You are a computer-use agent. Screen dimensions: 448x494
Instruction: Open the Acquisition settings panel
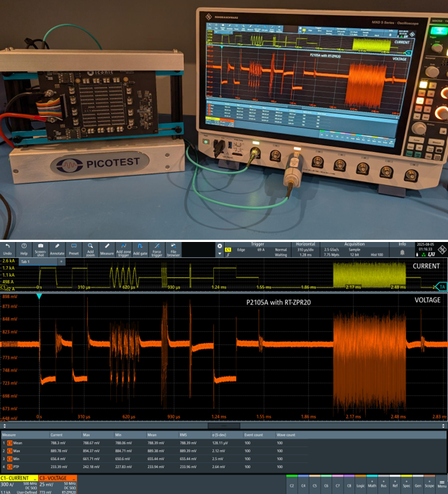354,249
